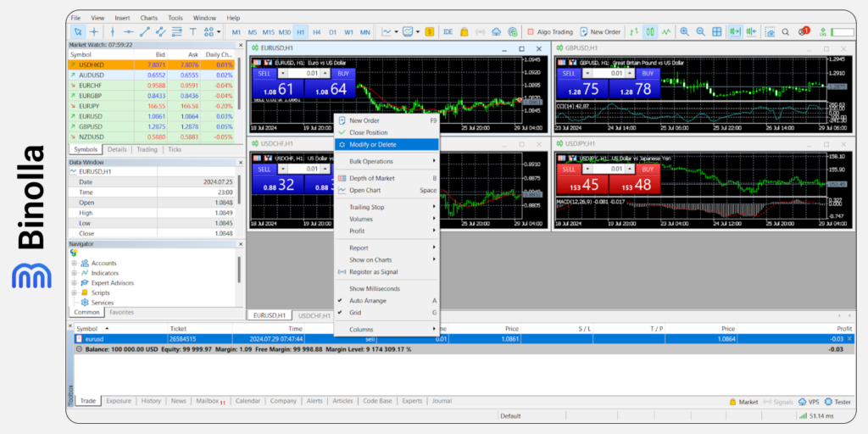
Task: Open the Market shopping bag icon
Action: point(464,31)
